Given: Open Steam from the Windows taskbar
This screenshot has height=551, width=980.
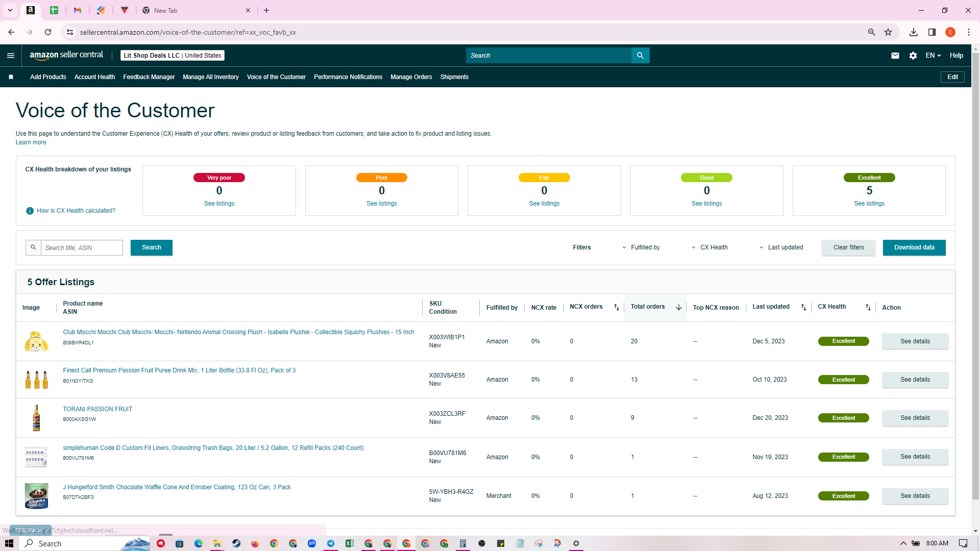Looking at the screenshot, I should pyautogui.click(x=236, y=543).
